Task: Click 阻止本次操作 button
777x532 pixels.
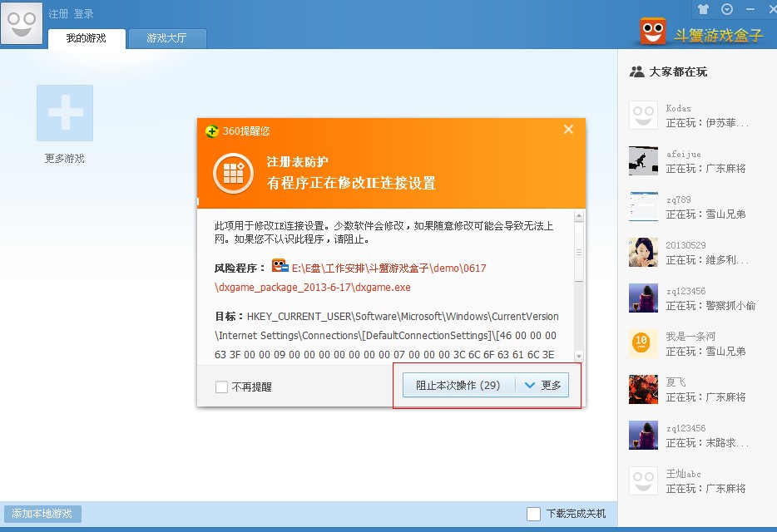Action: [459, 386]
